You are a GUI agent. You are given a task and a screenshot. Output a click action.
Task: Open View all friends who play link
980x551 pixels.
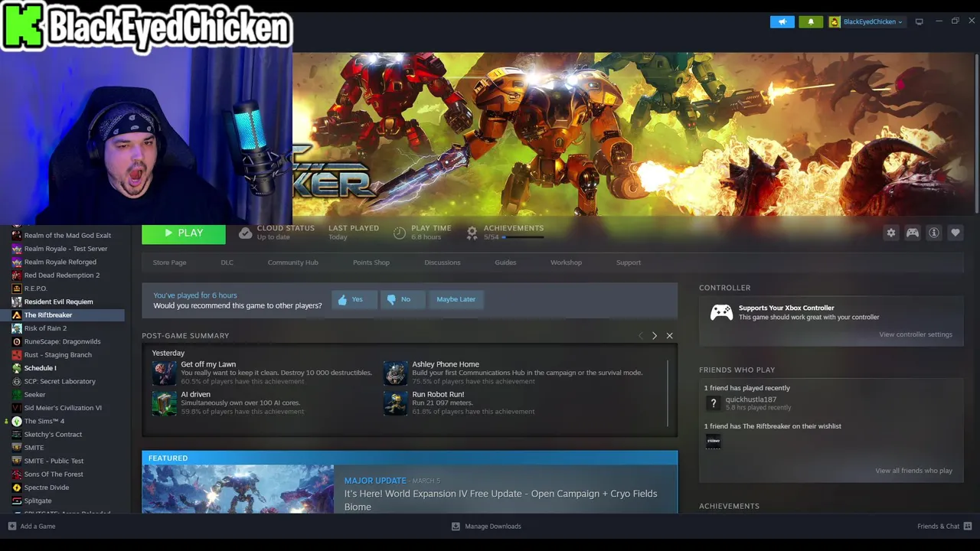tap(914, 471)
